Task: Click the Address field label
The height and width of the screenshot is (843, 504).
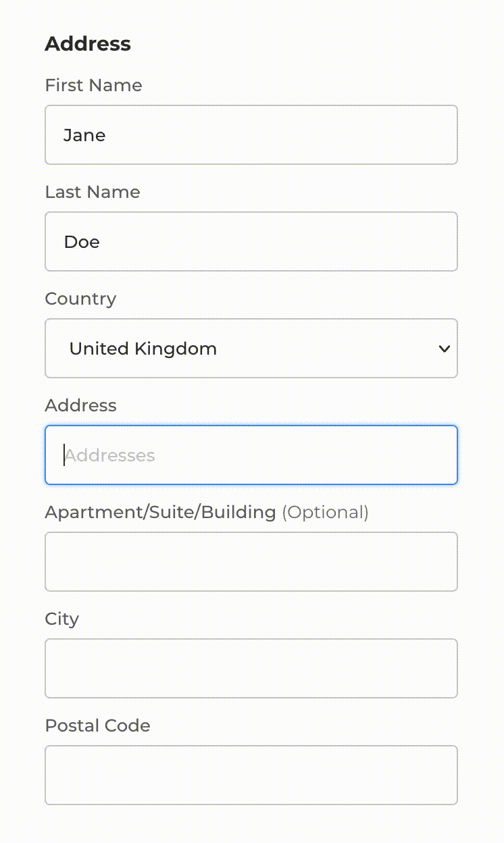Action: point(80,405)
